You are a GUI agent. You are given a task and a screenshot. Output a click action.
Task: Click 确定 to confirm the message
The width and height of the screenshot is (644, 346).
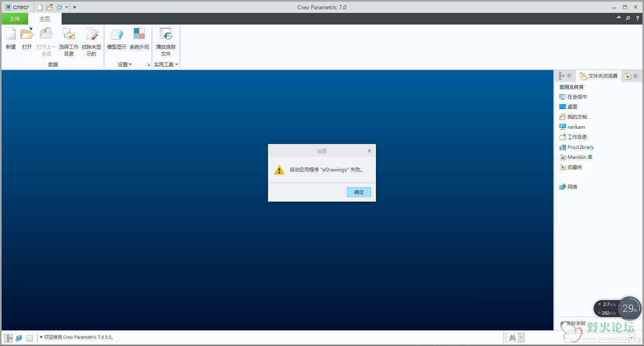359,192
